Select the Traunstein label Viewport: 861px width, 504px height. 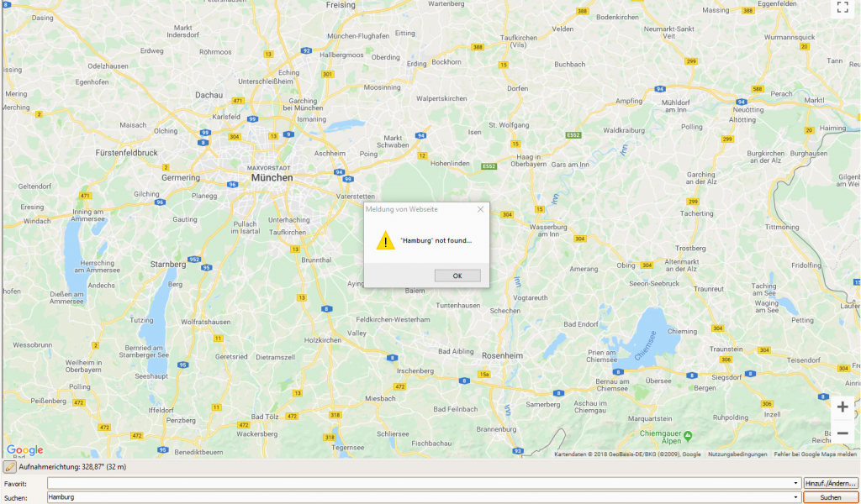point(726,349)
